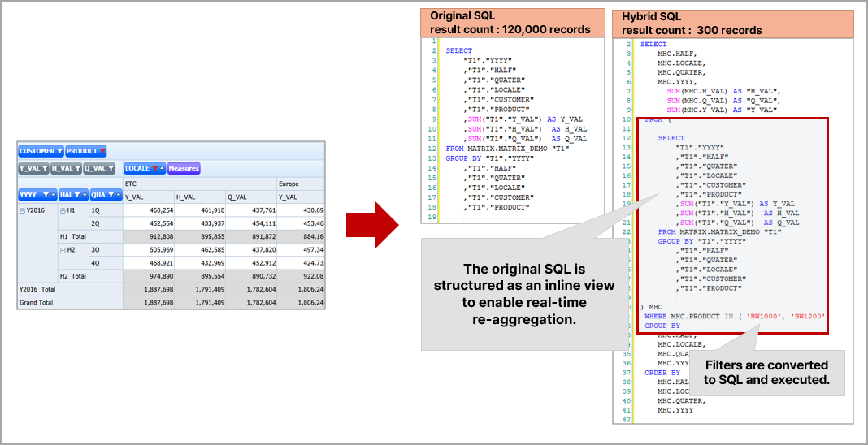868x445 pixels.
Task: Select the cell with value 461,918
Action: pyautogui.click(x=200, y=210)
